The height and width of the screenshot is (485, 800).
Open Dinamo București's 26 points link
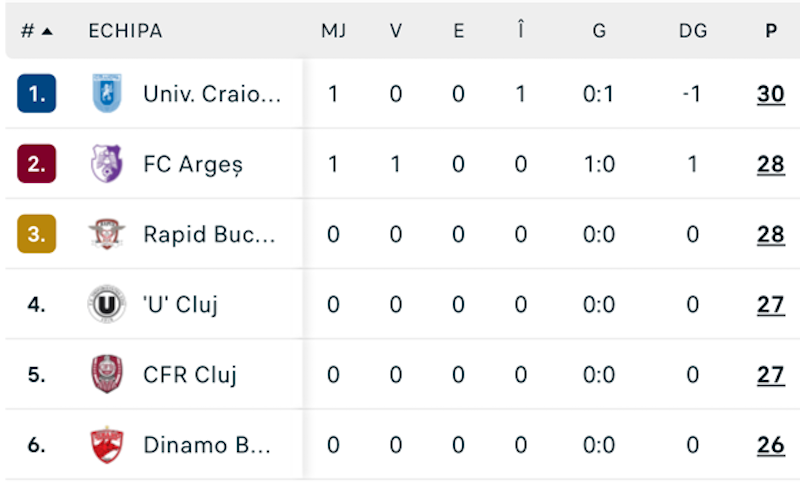[771, 445]
